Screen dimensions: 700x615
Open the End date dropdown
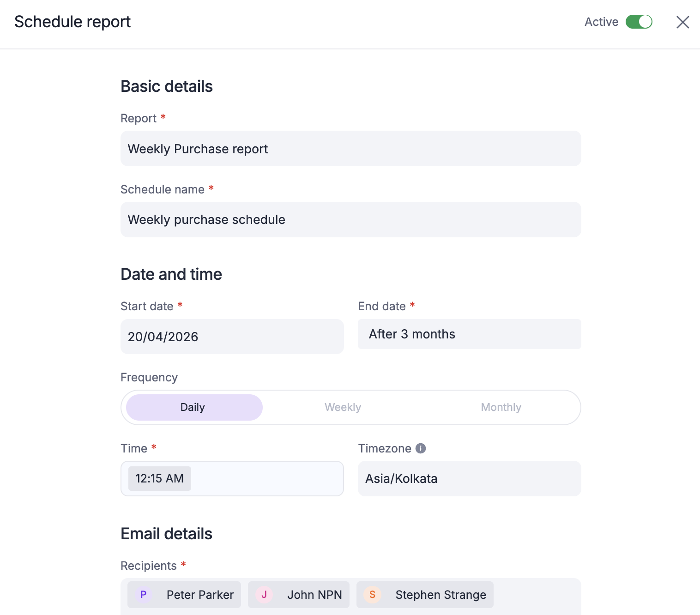pyautogui.click(x=469, y=334)
